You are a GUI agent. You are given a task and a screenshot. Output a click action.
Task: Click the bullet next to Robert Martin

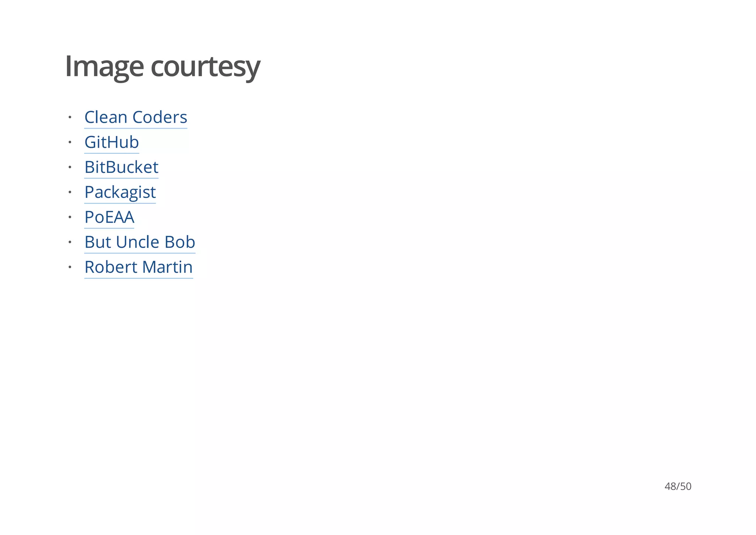point(69,267)
